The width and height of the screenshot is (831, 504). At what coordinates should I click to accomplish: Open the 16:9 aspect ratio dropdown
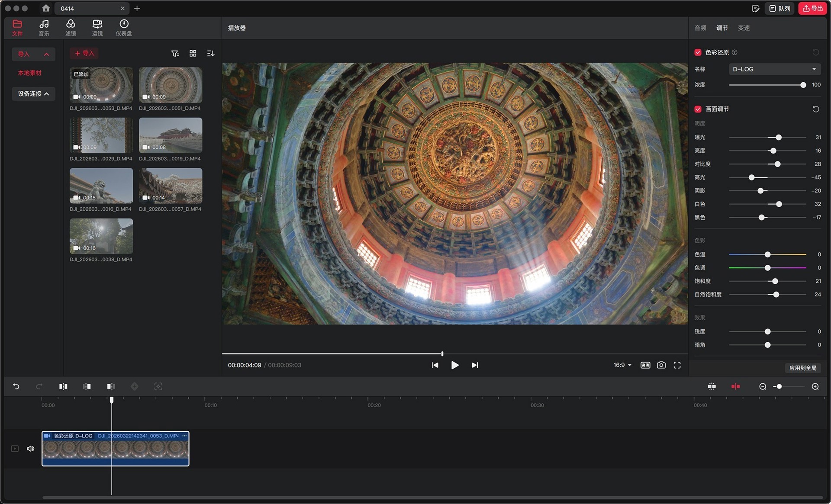tap(622, 365)
